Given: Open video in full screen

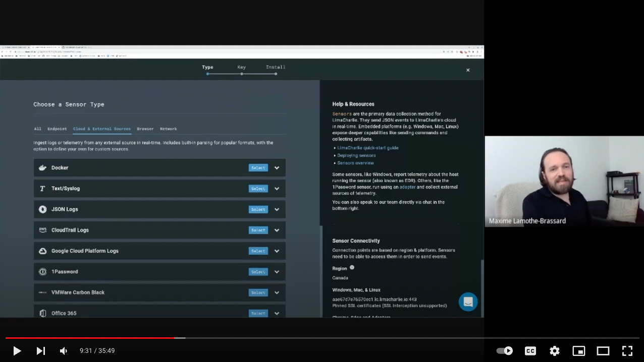Looking at the screenshot, I should point(627,350).
